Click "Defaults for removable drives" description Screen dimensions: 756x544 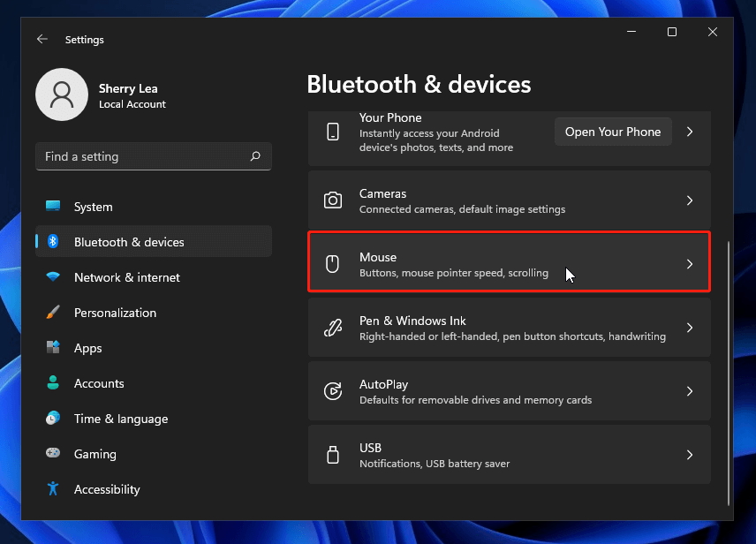point(475,400)
